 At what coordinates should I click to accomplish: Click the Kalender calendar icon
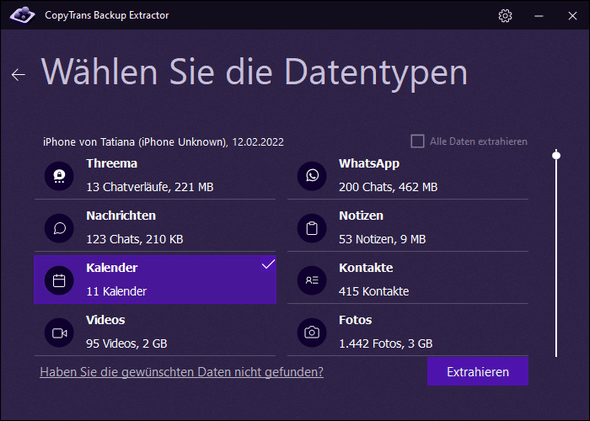pos(59,280)
